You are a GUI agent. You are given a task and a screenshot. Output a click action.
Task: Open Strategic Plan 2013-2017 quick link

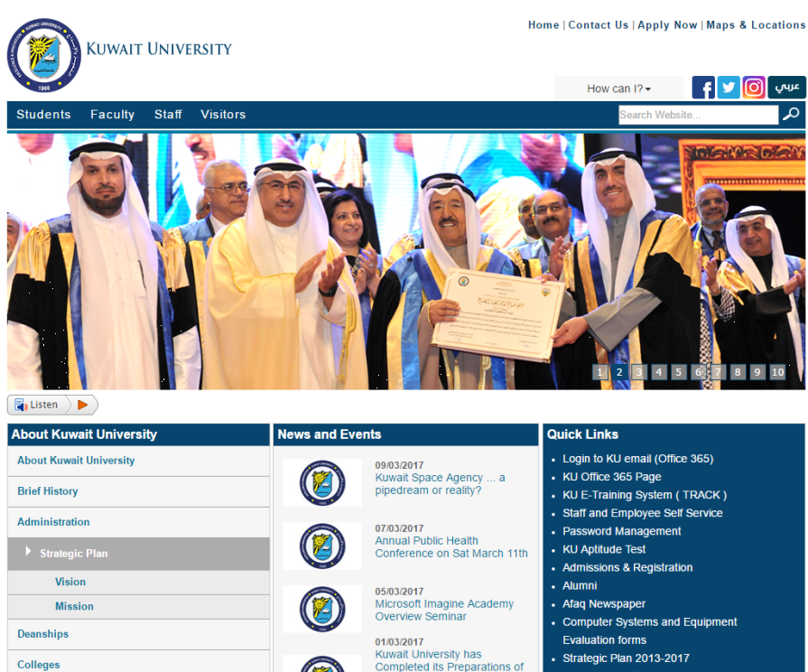627,658
